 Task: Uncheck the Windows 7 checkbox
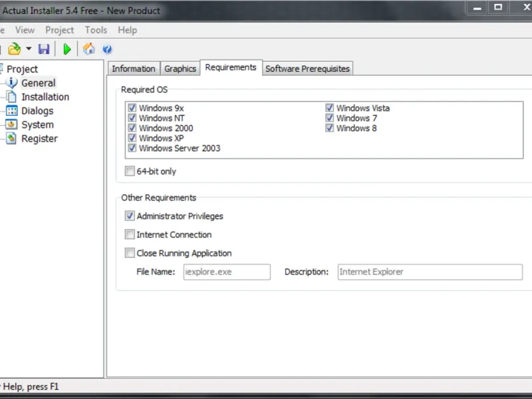point(329,118)
